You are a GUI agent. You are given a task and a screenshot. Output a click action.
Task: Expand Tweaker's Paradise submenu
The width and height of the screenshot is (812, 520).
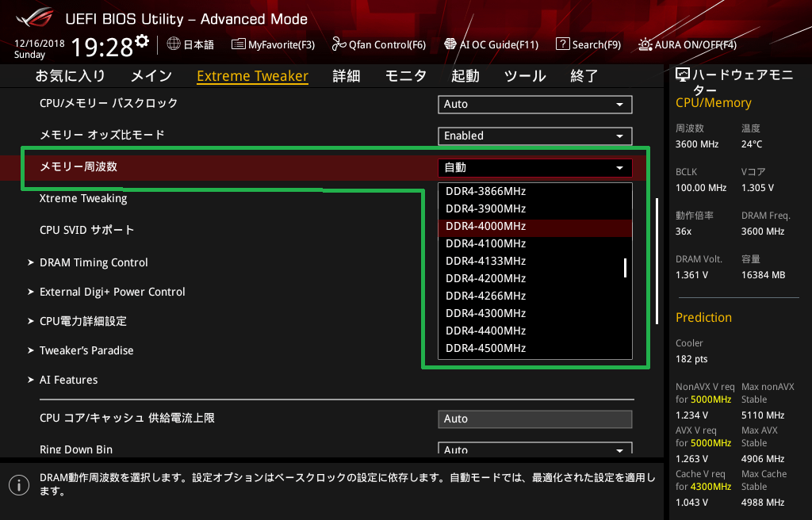click(81, 350)
